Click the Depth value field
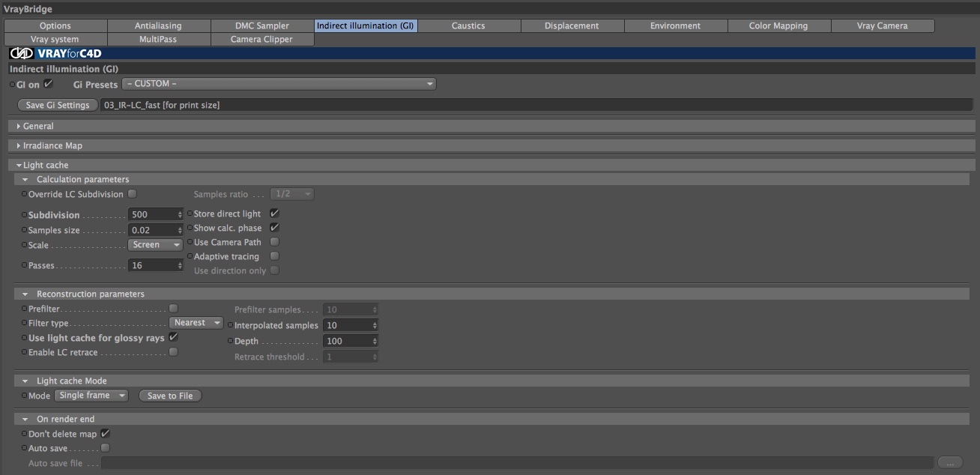 (347, 341)
